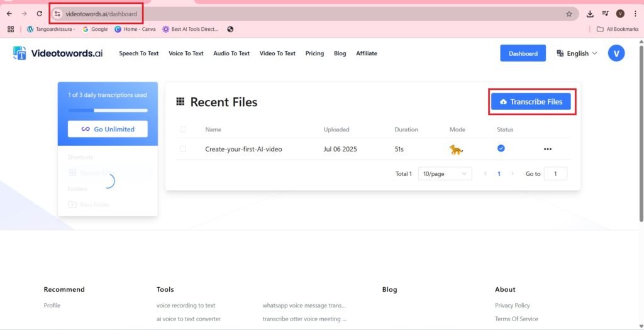Open Create-your-first-AI-video file
Viewport: 644px width, 330px height.
[x=243, y=149]
